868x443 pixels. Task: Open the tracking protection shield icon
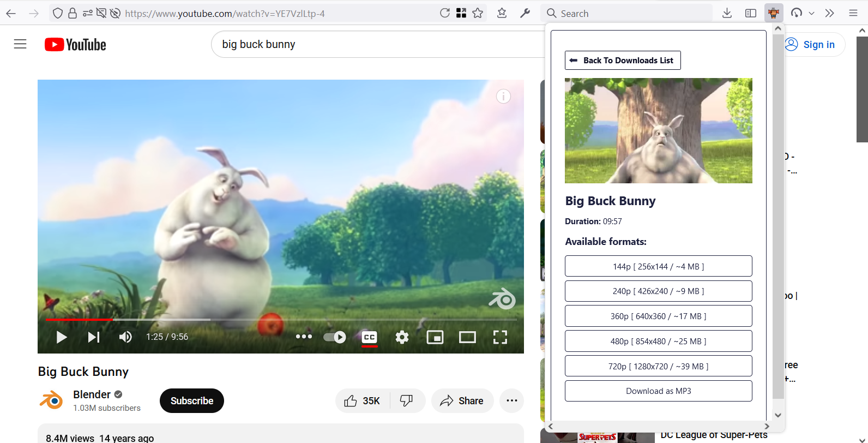pos(58,13)
